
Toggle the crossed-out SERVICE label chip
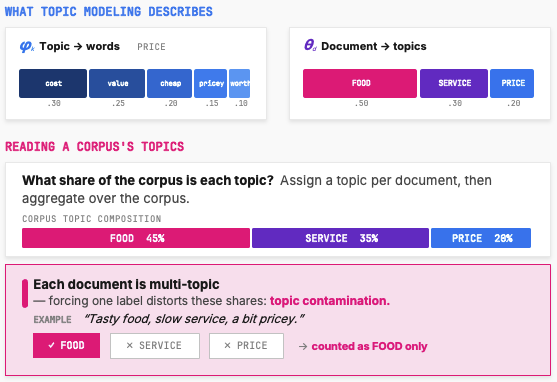click(155, 346)
